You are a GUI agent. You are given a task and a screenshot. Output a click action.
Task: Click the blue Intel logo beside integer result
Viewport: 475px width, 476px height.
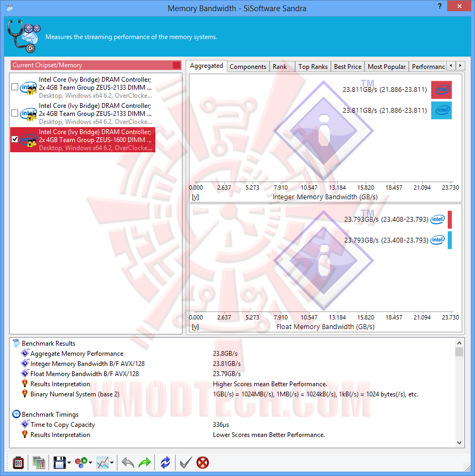(441, 110)
